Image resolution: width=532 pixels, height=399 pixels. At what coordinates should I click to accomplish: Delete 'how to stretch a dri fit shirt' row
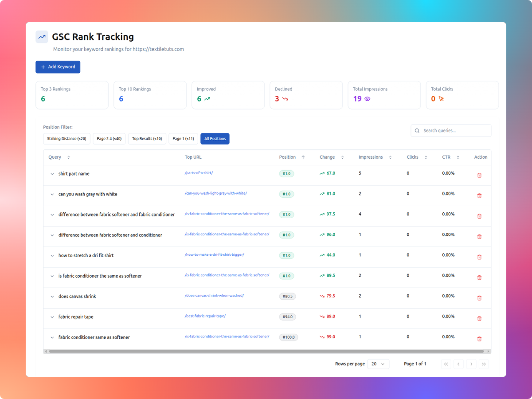[x=479, y=257]
